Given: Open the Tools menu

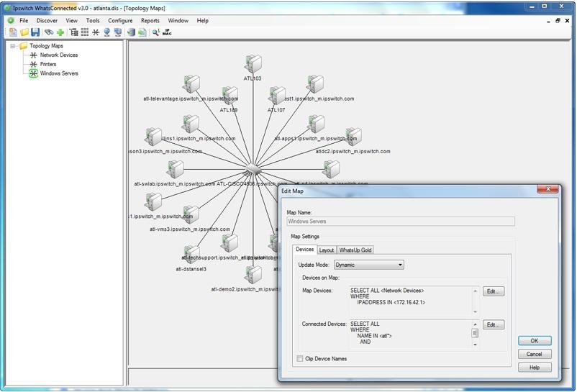Looking at the screenshot, I should coord(93,21).
